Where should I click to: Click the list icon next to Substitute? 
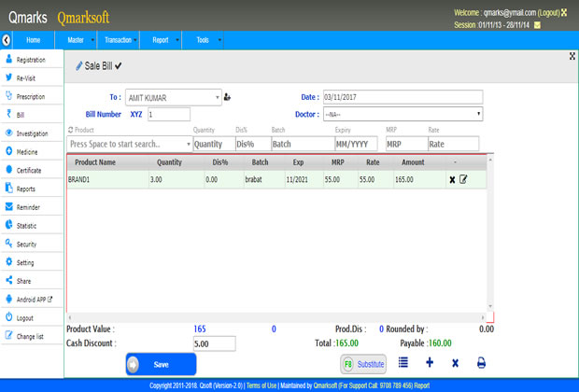(403, 362)
